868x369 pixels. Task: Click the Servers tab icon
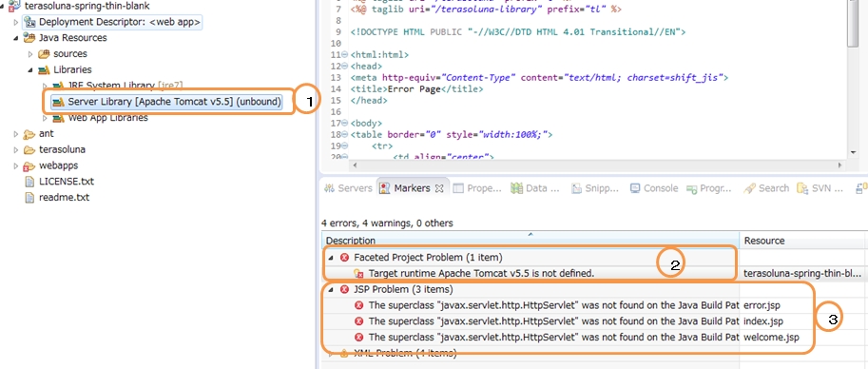point(330,188)
